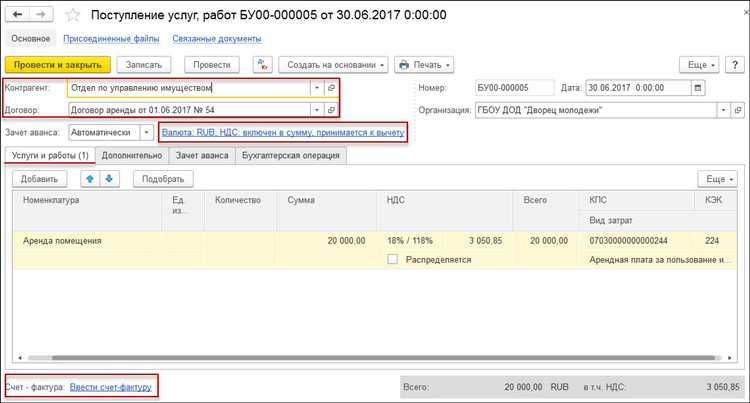750x403 pixels.
Task: Click the Ввести счет-фактуру link
Action: (x=112, y=385)
